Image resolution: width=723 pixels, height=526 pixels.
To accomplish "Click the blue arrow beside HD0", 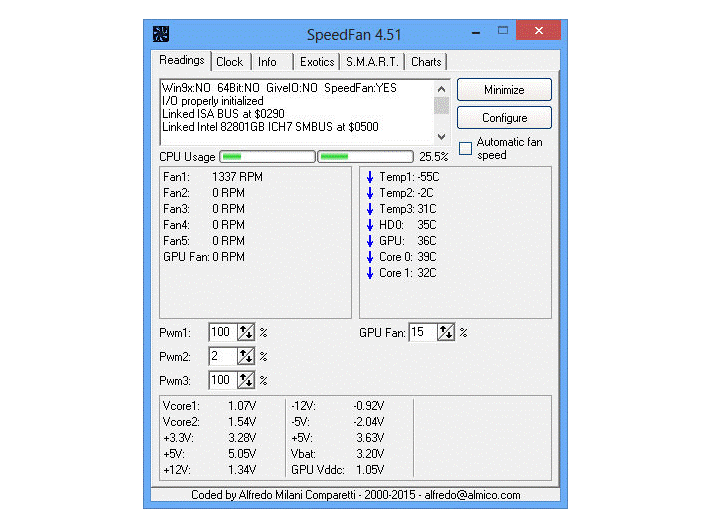I will [370, 225].
